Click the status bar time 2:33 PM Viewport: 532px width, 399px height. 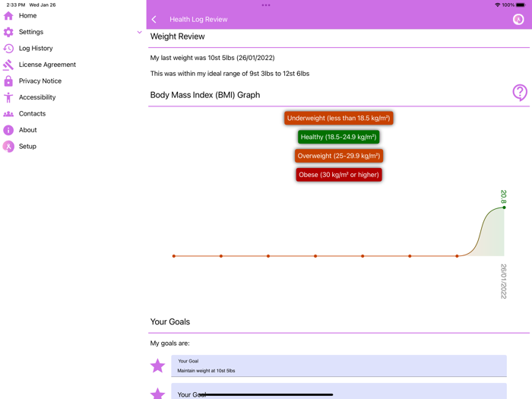click(x=16, y=5)
